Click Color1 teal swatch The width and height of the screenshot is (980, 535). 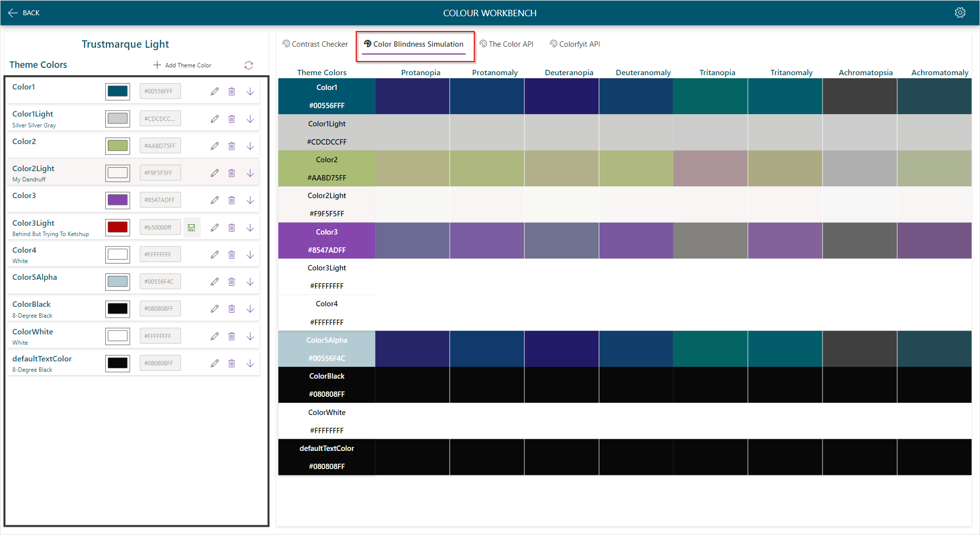(118, 91)
